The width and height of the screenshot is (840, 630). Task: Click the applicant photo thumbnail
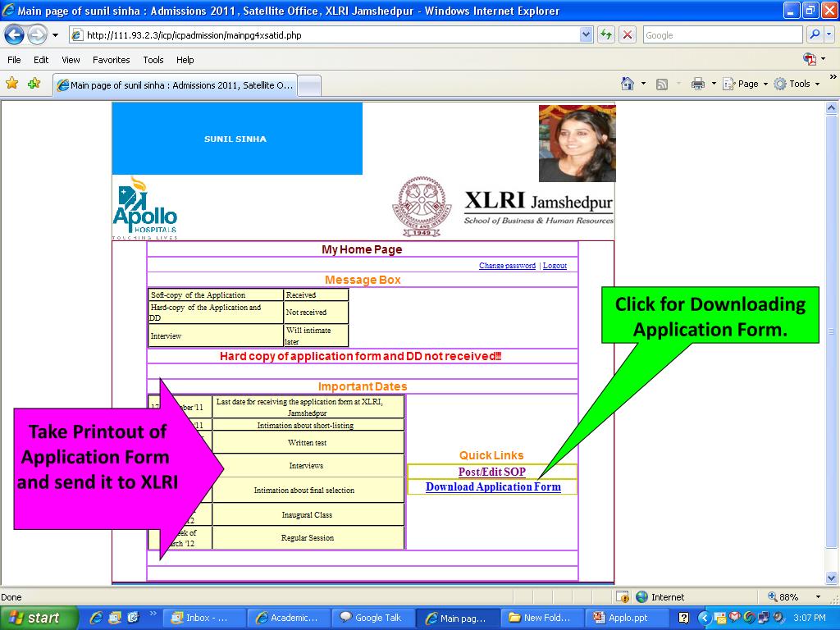pyautogui.click(x=577, y=143)
